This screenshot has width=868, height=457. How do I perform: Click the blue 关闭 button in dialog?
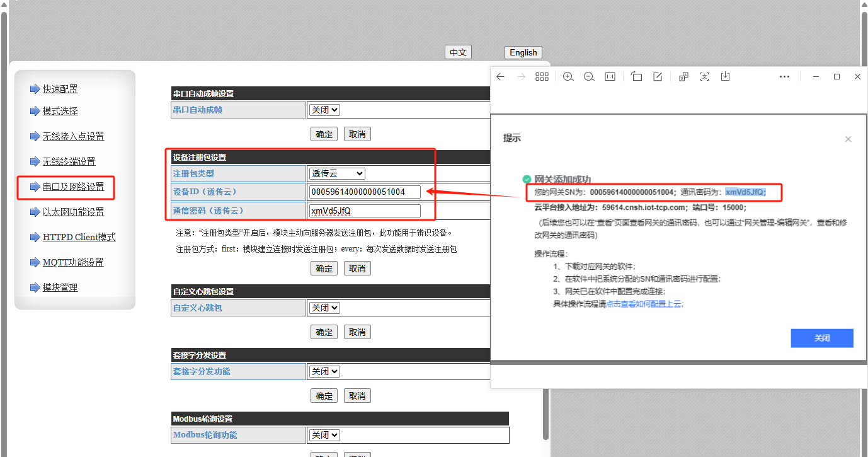coord(821,338)
